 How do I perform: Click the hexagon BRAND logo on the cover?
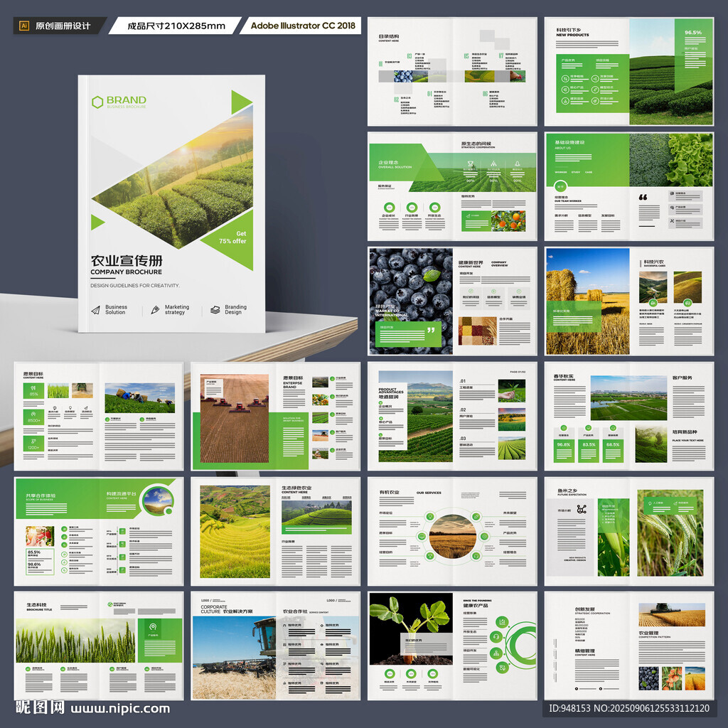[x=119, y=102]
